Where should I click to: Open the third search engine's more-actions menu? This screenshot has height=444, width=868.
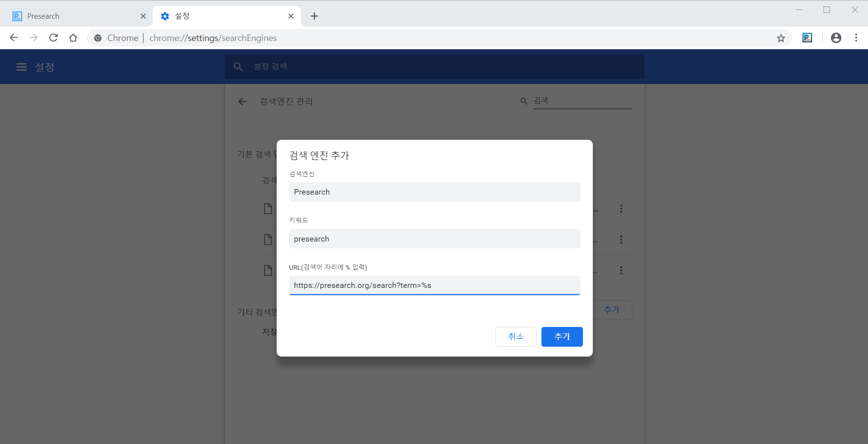tap(621, 271)
